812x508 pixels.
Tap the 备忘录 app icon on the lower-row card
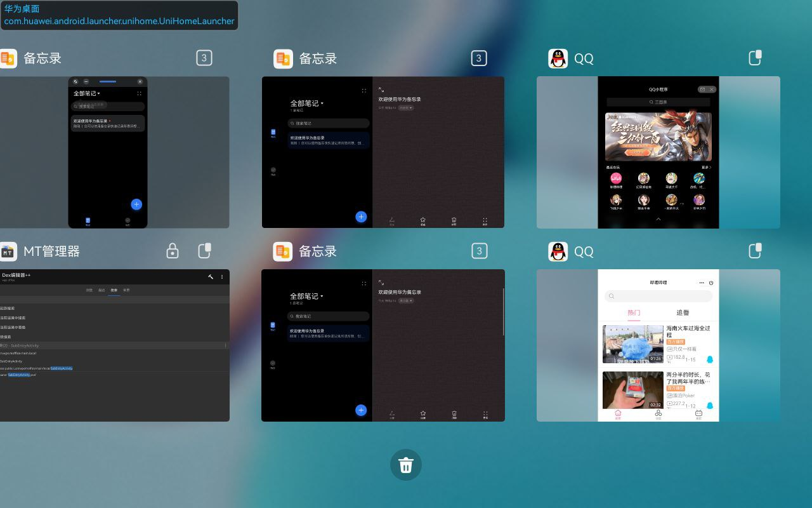(x=283, y=251)
